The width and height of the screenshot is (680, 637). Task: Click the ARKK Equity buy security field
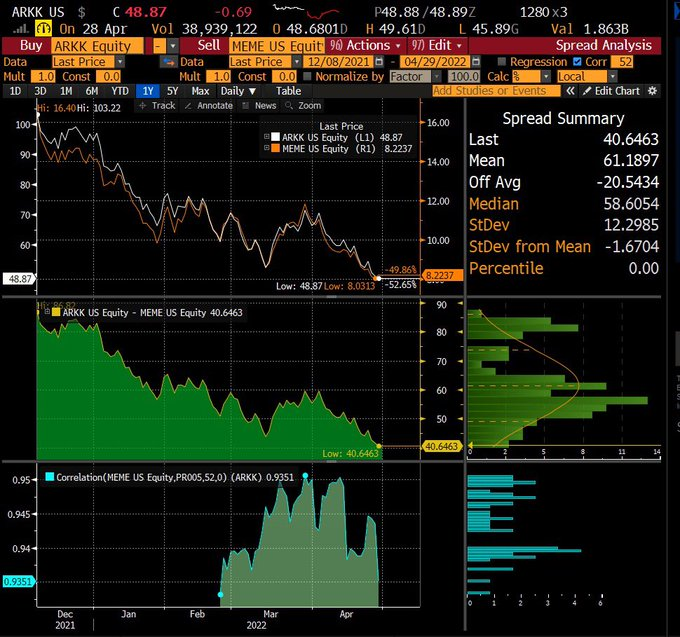coord(98,46)
